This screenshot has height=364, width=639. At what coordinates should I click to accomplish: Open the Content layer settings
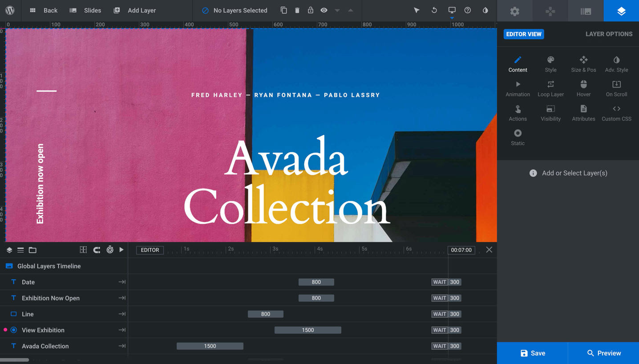pyautogui.click(x=518, y=65)
